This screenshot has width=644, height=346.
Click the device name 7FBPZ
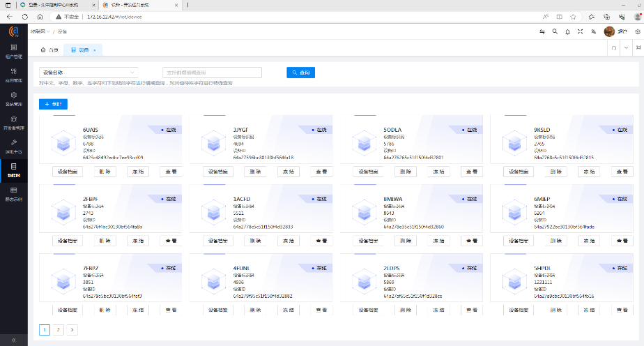[x=91, y=269]
